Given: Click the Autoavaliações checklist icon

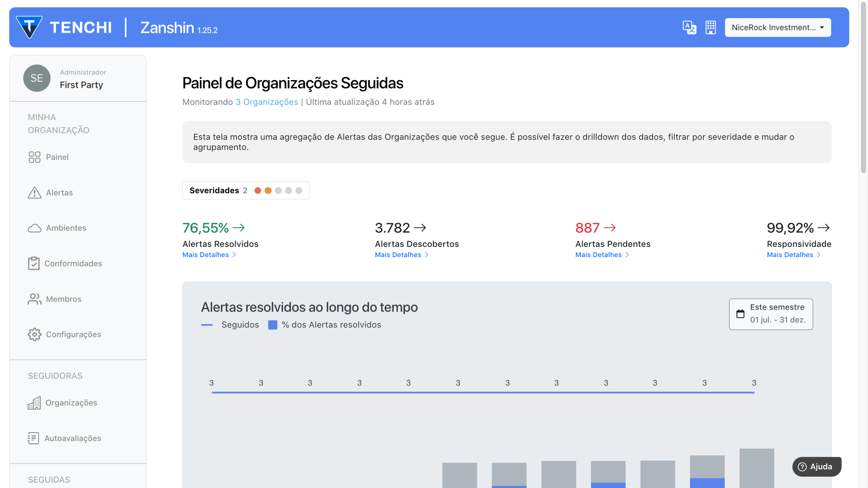Looking at the screenshot, I should pos(34,438).
